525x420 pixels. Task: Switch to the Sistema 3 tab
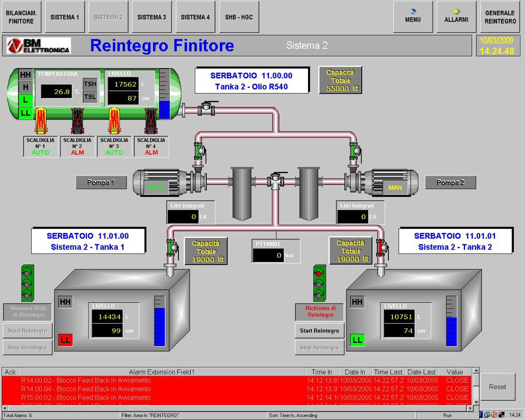tap(152, 17)
